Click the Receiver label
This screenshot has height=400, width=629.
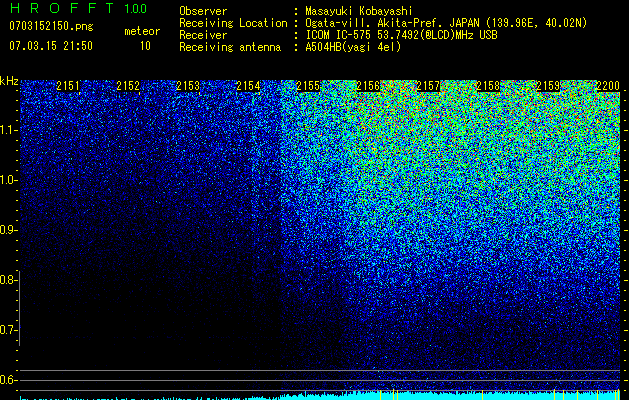(203, 35)
